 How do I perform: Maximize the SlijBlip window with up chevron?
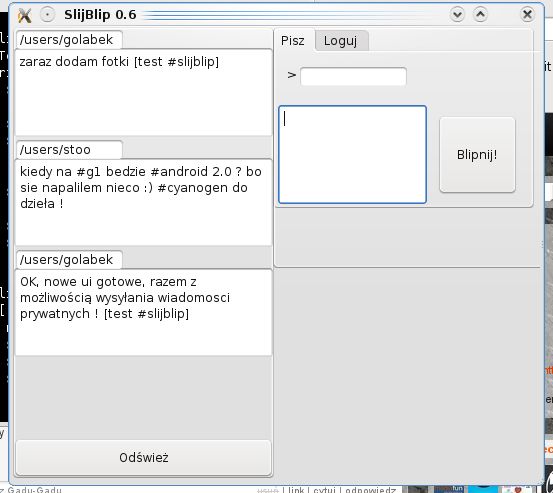click(480, 15)
